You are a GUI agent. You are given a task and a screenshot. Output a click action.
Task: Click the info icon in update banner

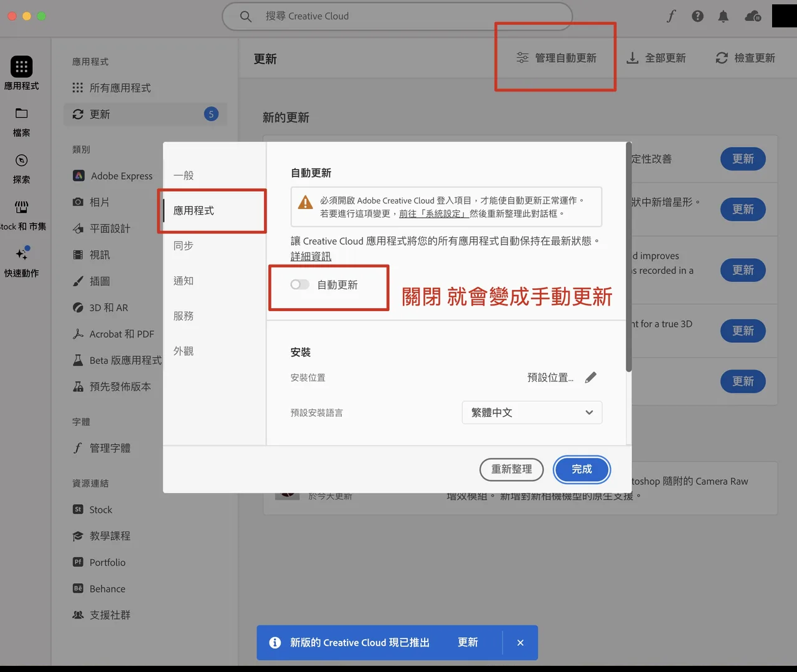point(275,643)
